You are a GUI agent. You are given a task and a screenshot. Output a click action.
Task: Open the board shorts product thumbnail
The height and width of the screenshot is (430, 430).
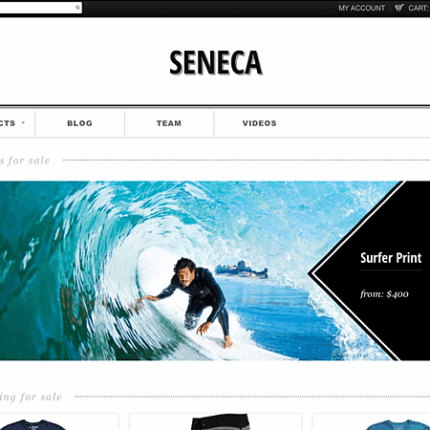220,422
